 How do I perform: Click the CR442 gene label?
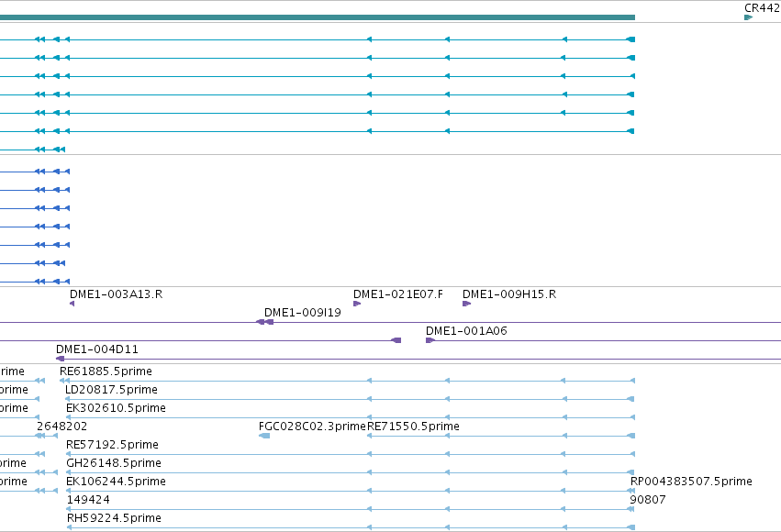point(762,8)
